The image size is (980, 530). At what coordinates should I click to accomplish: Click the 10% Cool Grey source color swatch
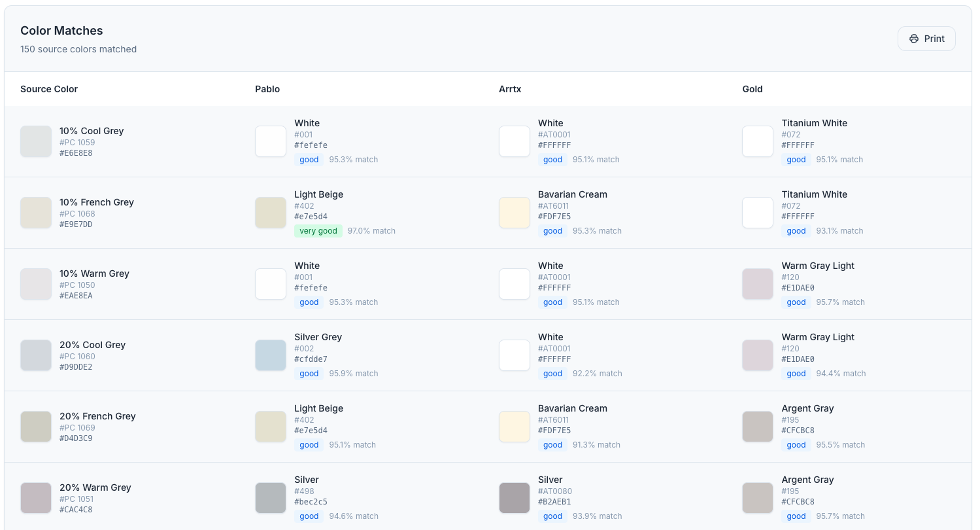tap(35, 141)
